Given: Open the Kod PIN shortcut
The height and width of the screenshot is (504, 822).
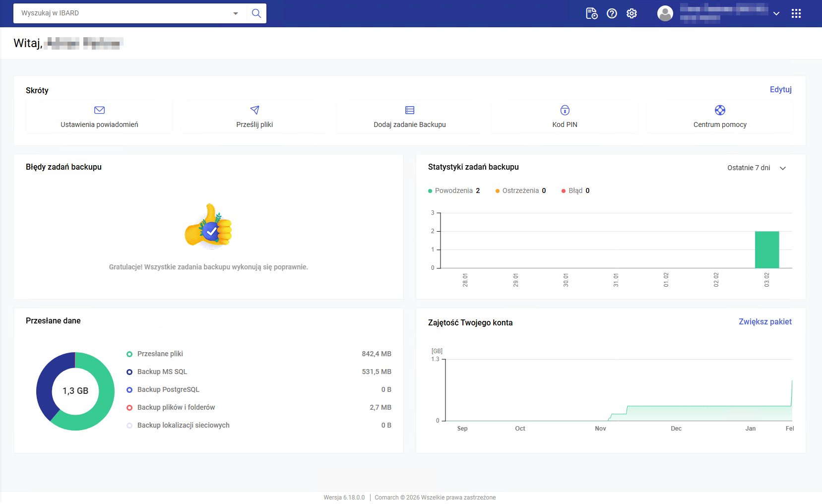Looking at the screenshot, I should point(565,117).
